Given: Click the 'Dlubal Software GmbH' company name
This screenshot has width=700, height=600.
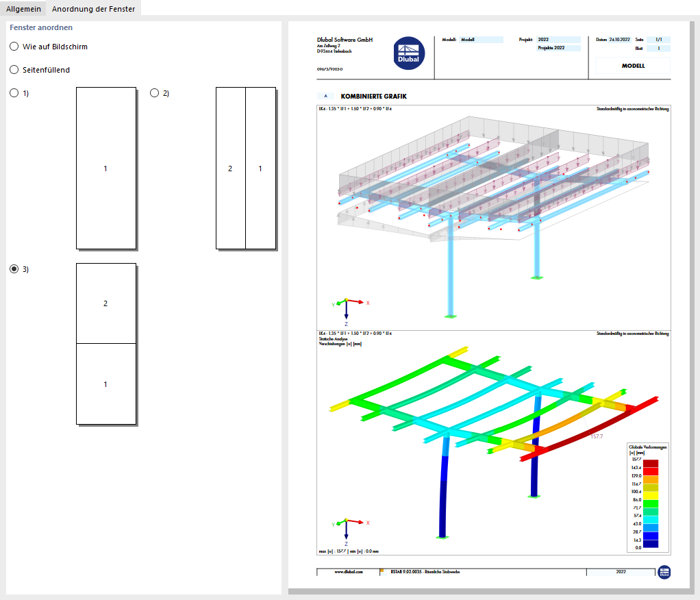Looking at the screenshot, I should [345, 40].
